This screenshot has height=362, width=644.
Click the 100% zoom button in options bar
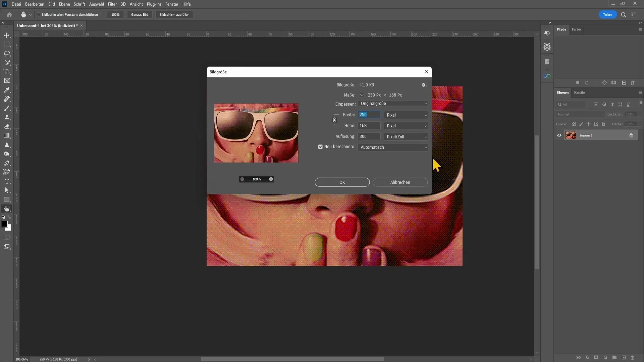point(115,15)
